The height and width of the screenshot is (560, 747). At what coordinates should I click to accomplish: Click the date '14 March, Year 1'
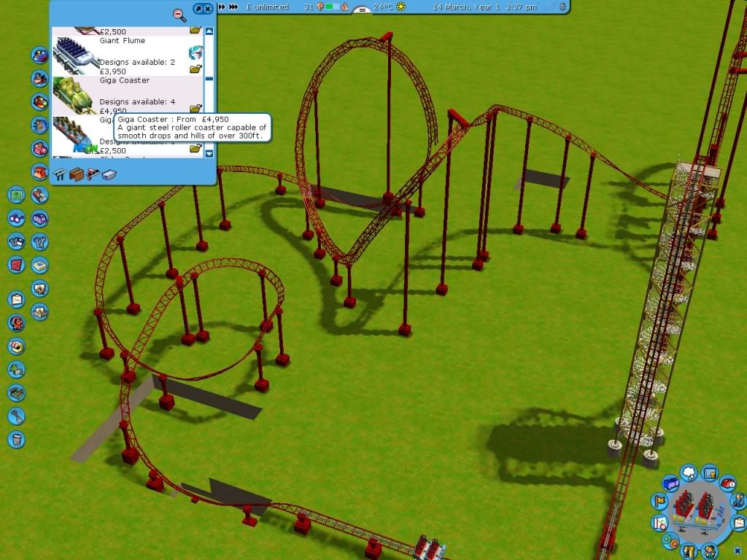pos(465,7)
